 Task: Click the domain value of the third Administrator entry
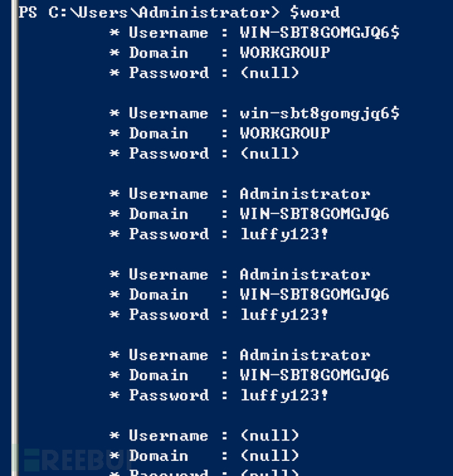[314, 376]
